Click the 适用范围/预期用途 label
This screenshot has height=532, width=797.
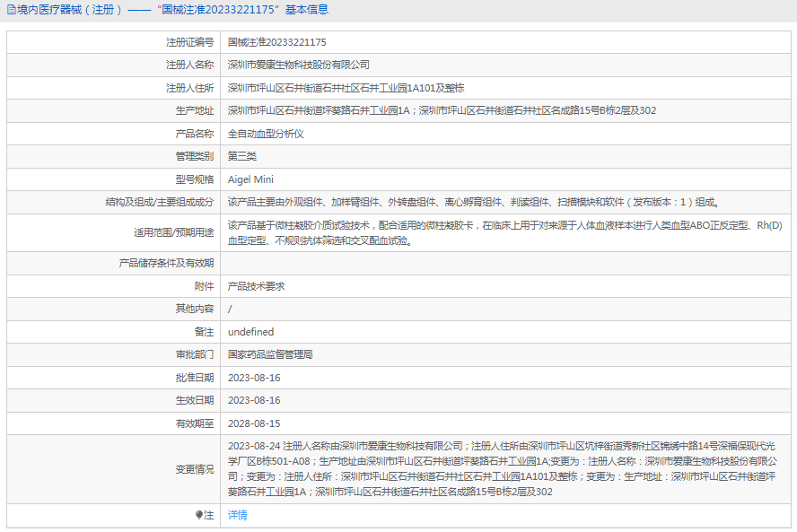coord(174,232)
